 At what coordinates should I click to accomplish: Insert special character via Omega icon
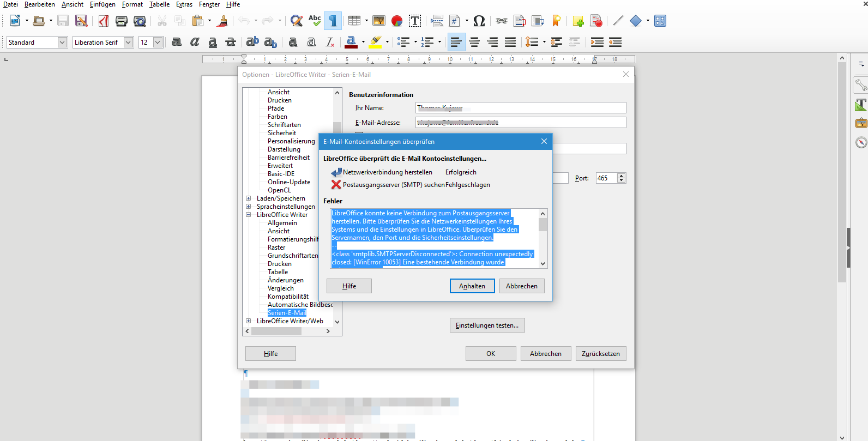pyautogui.click(x=479, y=21)
